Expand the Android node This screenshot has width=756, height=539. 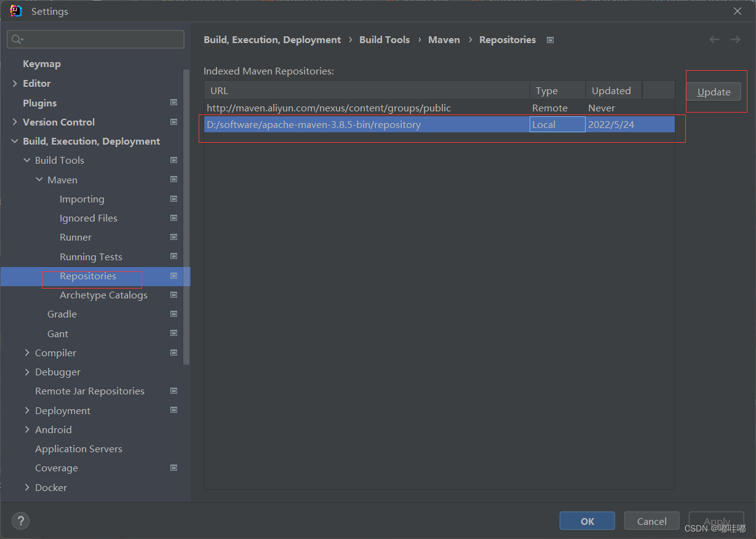(x=27, y=429)
